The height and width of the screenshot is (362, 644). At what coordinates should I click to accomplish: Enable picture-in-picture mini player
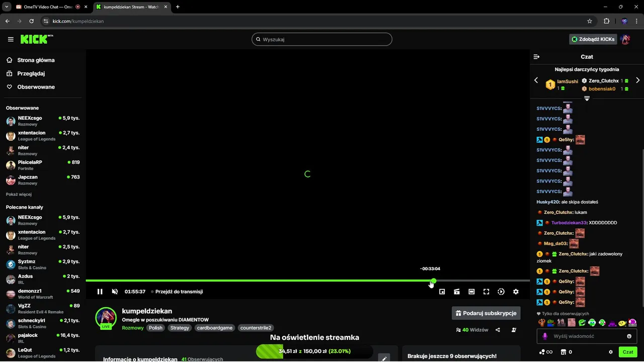[x=442, y=292]
